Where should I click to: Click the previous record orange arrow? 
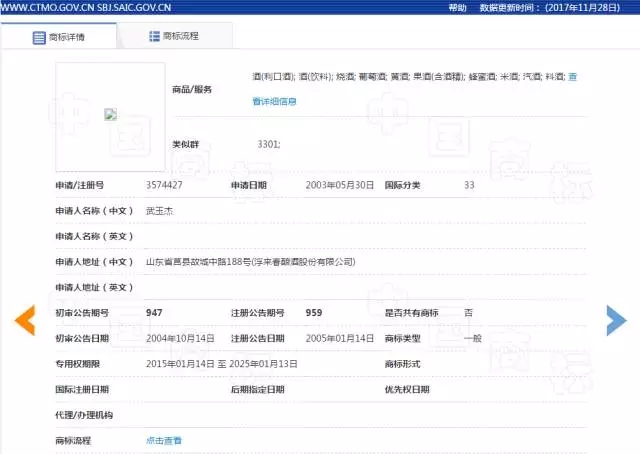[x=24, y=319]
